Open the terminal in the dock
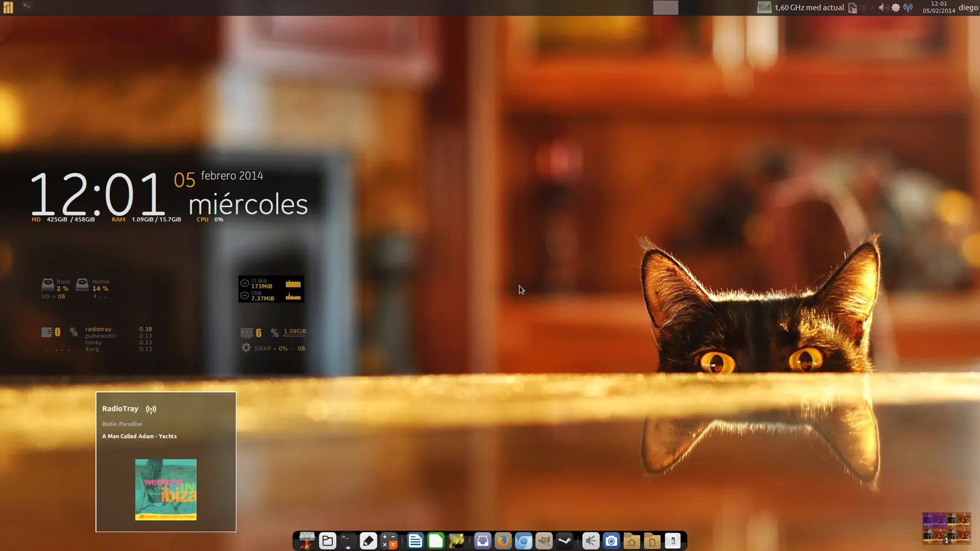The height and width of the screenshot is (551, 980). point(347,541)
